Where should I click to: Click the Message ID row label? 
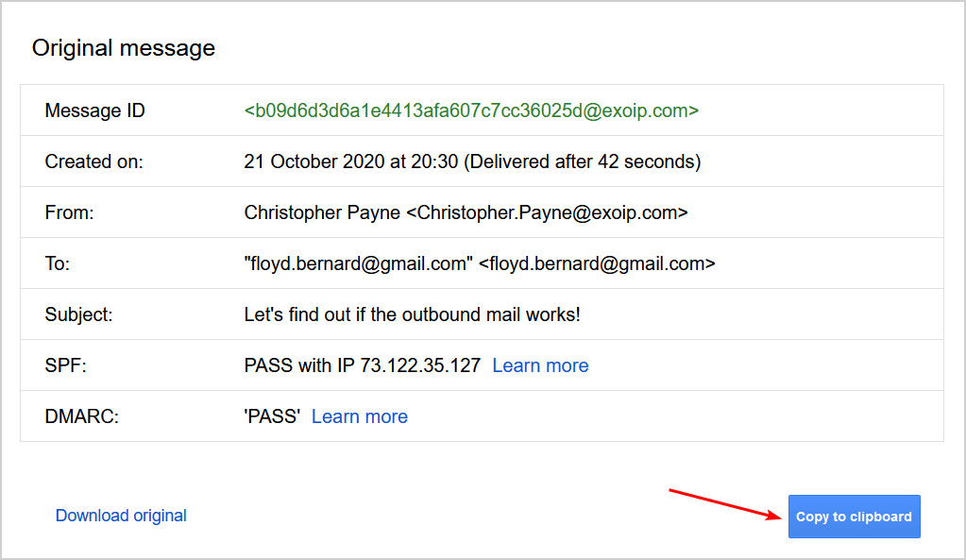point(94,110)
